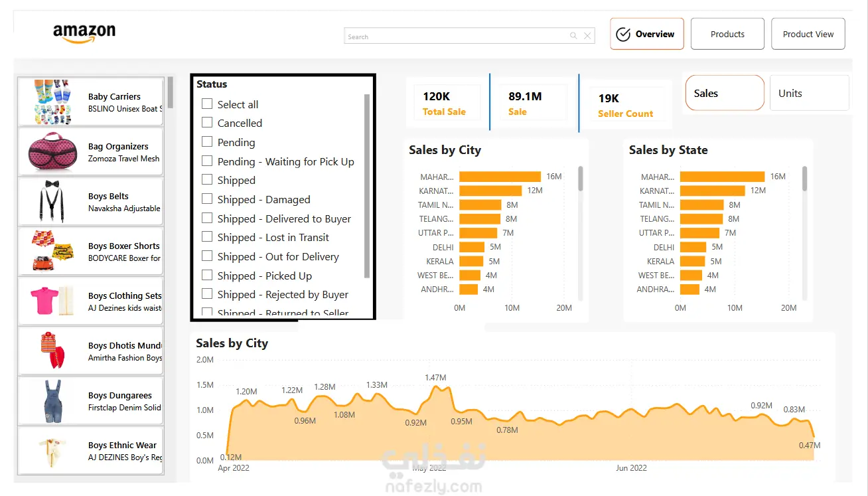Click the Maharashtra bar in Sales by State
Image resolution: width=868 pixels, height=496 pixels.
(x=722, y=177)
